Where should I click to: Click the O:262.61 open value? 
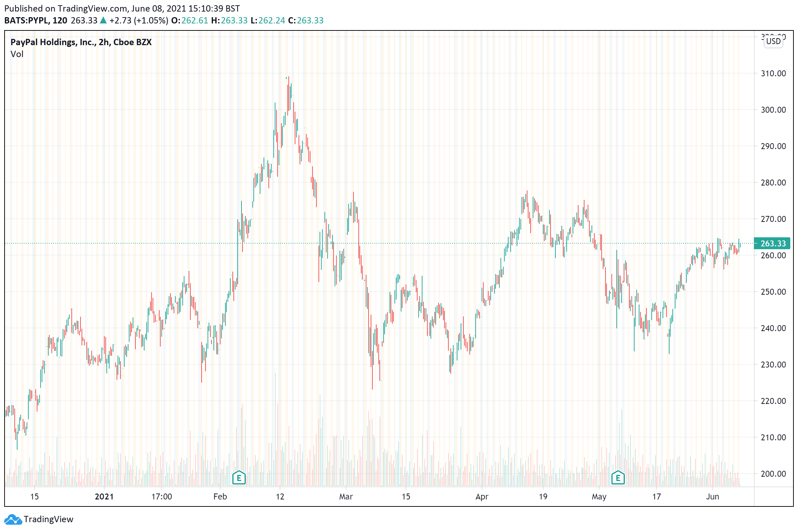tap(190, 21)
